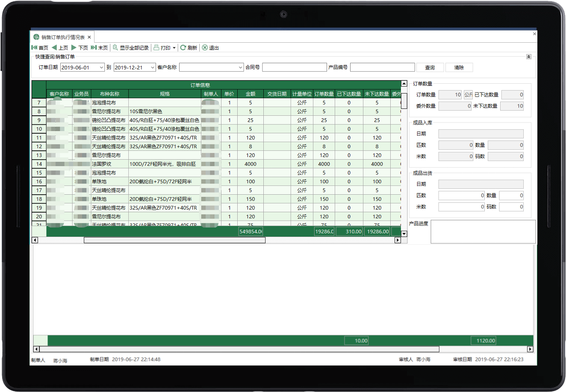
Task: Go to first page (首页) icon
Action: [34, 47]
